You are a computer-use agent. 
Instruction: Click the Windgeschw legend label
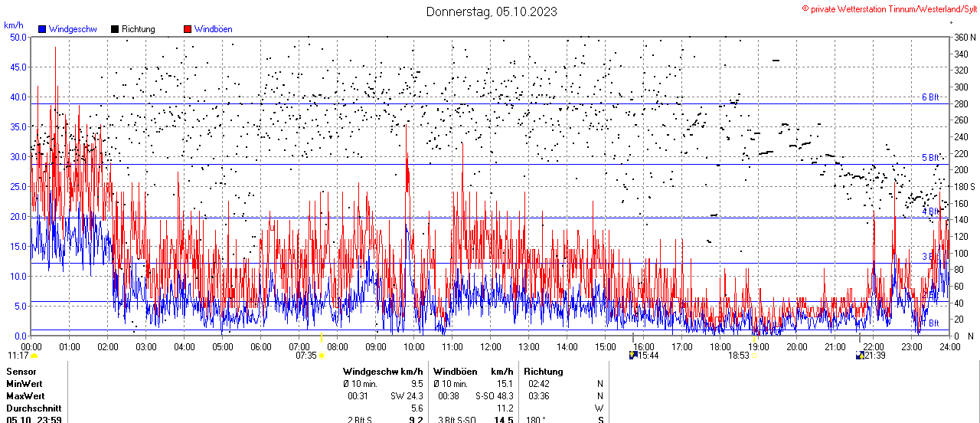pos(72,29)
